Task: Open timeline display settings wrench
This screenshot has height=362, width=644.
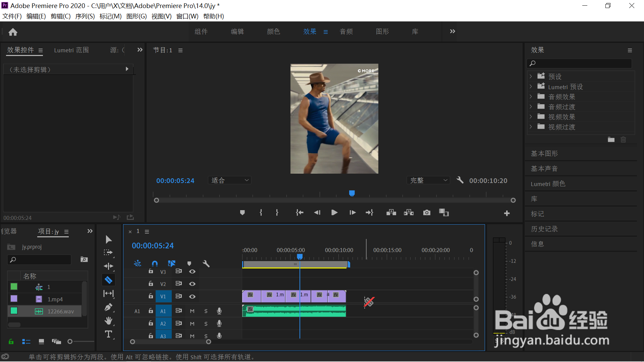Action: pyautogui.click(x=206, y=263)
